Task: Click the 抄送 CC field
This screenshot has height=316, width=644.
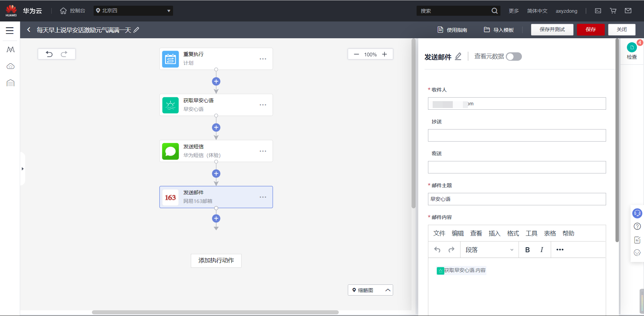Action: pos(517,136)
